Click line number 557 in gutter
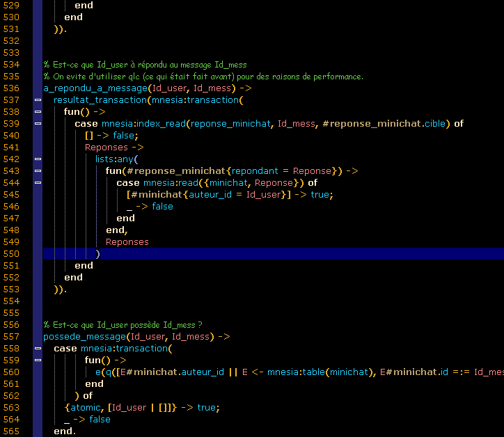This screenshot has width=504, height=437. (x=11, y=336)
